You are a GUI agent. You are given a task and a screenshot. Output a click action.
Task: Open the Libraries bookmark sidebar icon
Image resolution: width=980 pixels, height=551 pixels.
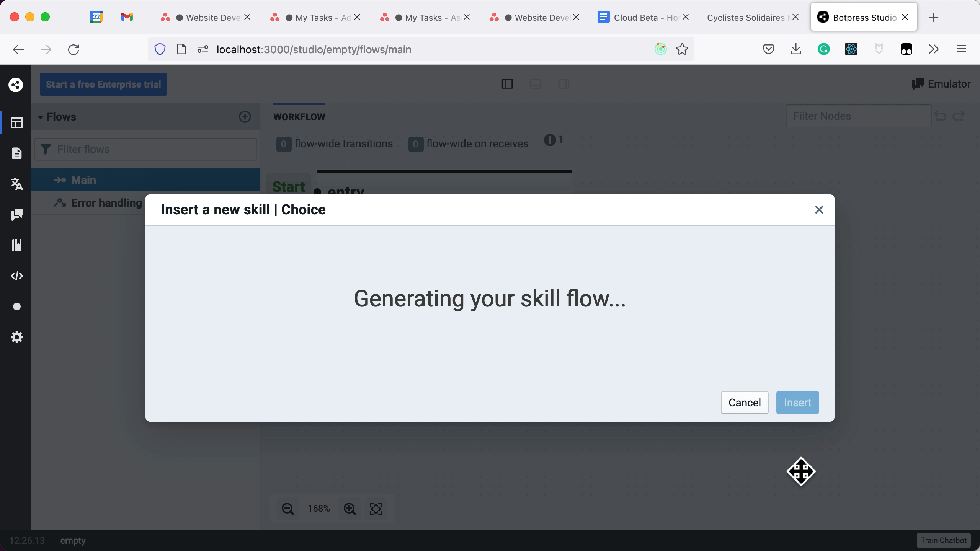coord(16,245)
